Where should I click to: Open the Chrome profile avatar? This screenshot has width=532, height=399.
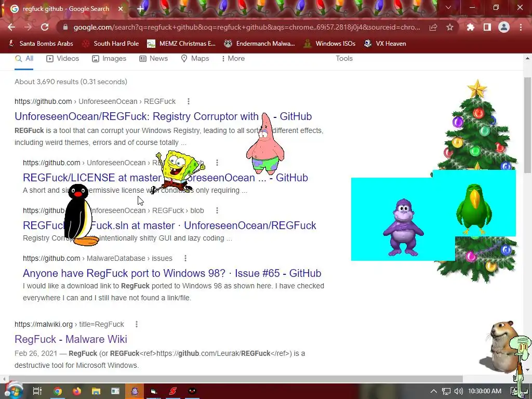click(x=504, y=27)
